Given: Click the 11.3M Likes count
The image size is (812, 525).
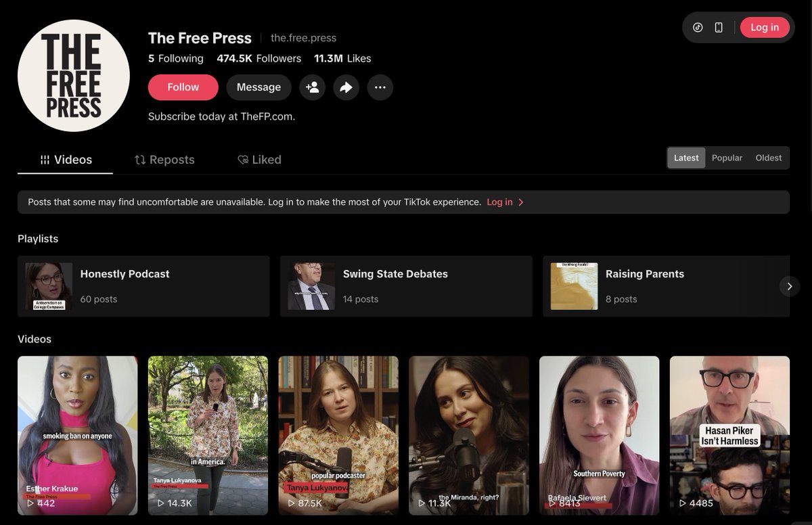Looking at the screenshot, I should (x=342, y=59).
